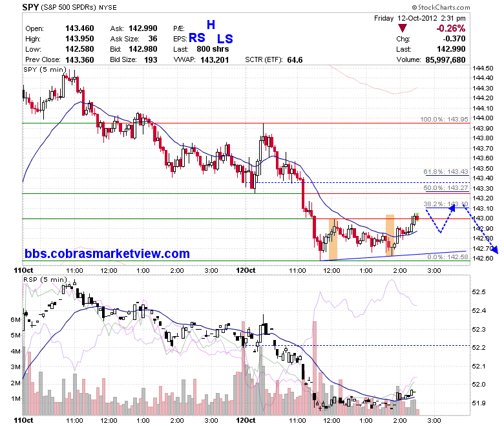Click the -0.26% percent change value

click(x=450, y=28)
